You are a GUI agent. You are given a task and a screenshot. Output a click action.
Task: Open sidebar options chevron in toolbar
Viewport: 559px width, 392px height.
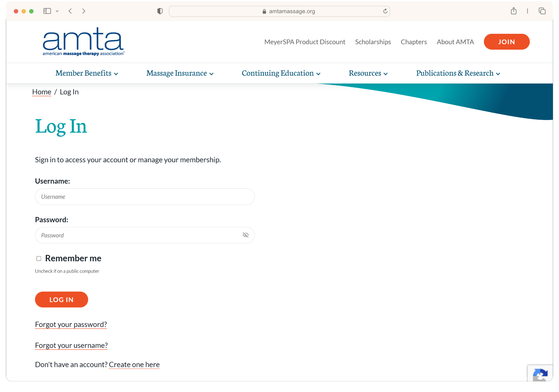point(57,11)
